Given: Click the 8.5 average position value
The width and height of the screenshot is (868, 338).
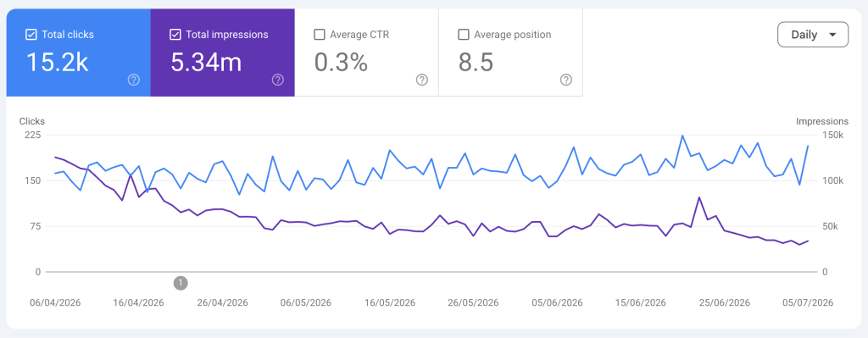Looking at the screenshot, I should click(476, 63).
